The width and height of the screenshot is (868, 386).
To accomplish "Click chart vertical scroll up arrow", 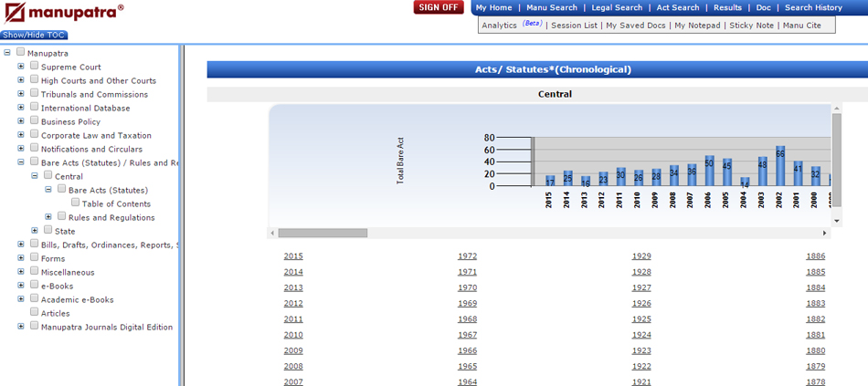I will tap(837, 109).
